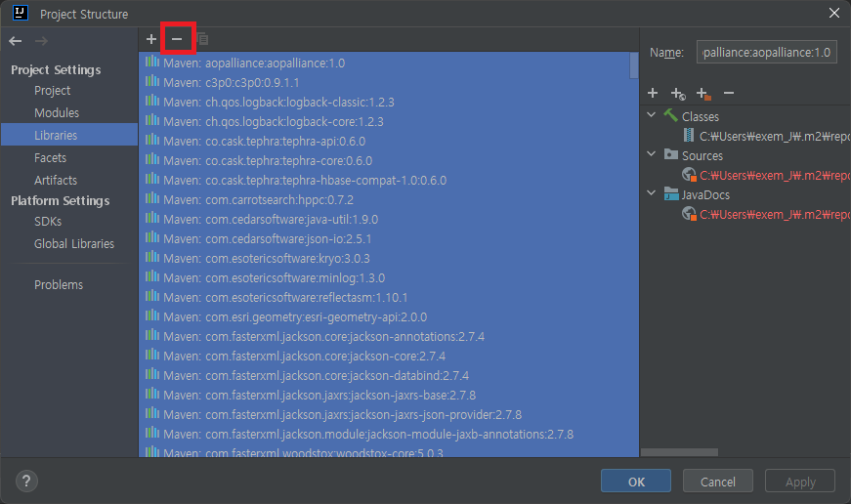Screen dimensions: 851x504
Task: Open the Facets section
Action: (50, 158)
